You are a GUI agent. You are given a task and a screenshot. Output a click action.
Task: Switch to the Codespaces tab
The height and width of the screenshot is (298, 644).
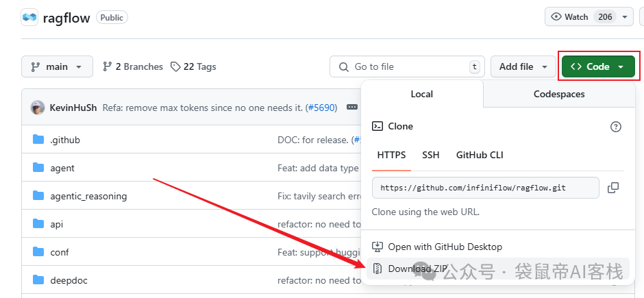559,94
